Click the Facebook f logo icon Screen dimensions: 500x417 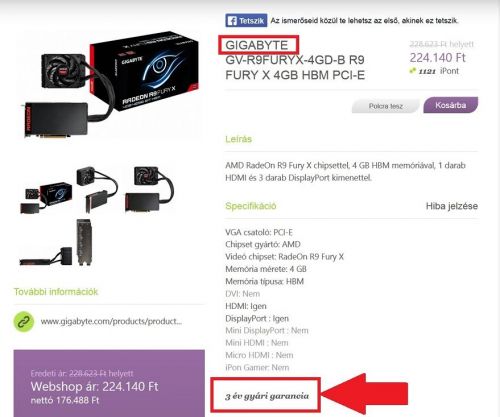[x=232, y=21]
